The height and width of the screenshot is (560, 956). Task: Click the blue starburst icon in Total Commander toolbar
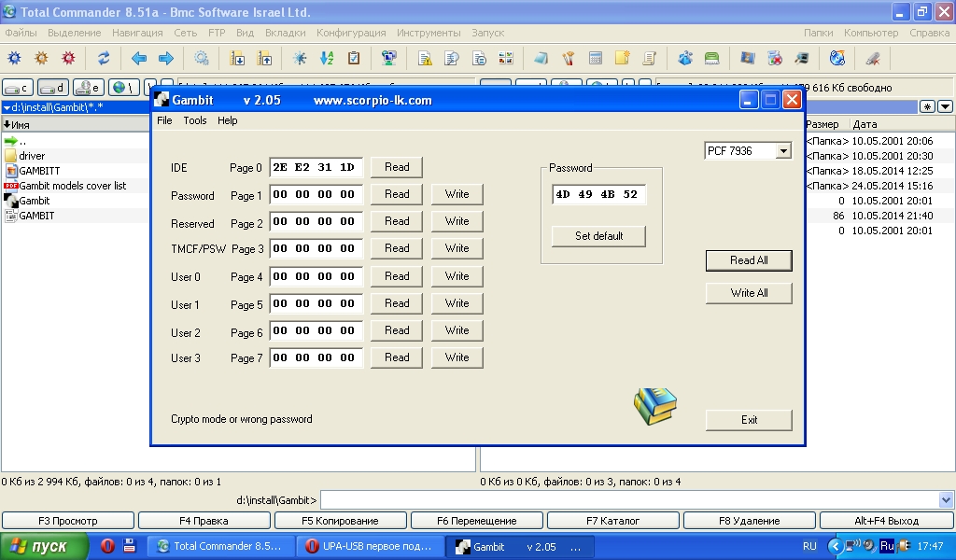pos(300,59)
